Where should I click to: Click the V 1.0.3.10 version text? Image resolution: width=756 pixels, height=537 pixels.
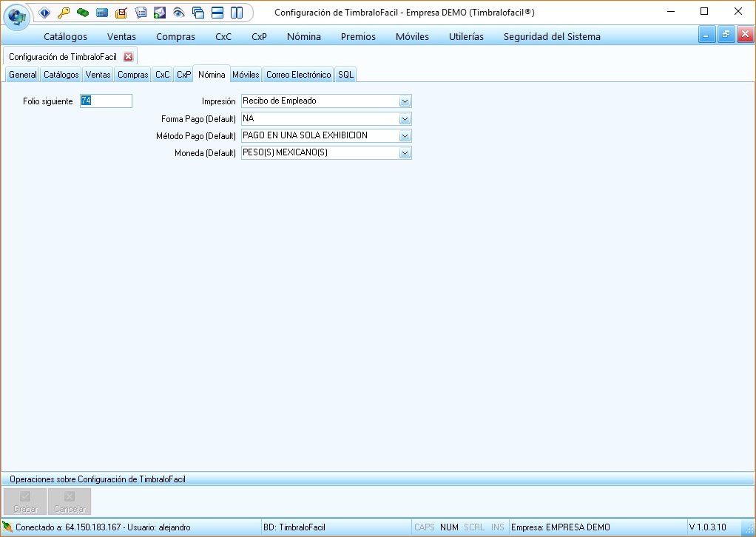pos(707,527)
